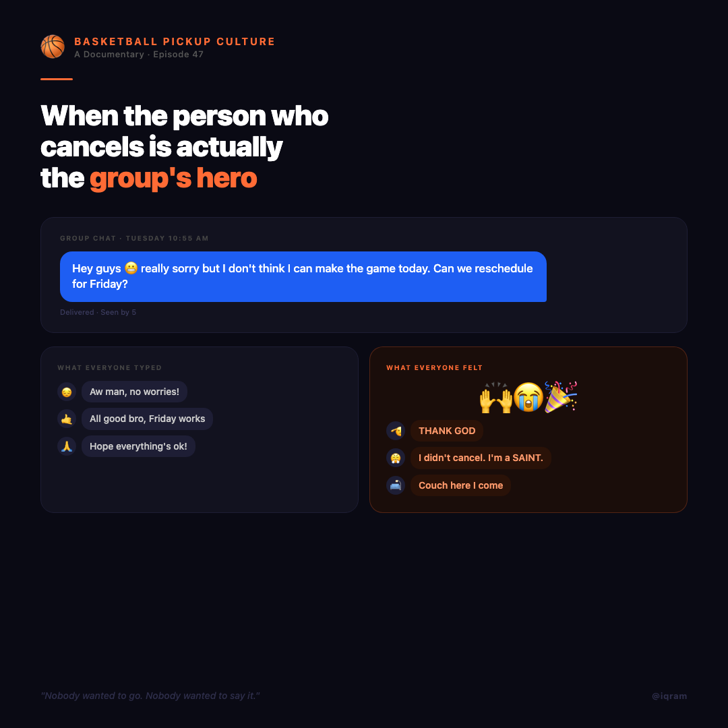
Task: Click the 'Couch here I come' bubble
Action: [460, 485]
